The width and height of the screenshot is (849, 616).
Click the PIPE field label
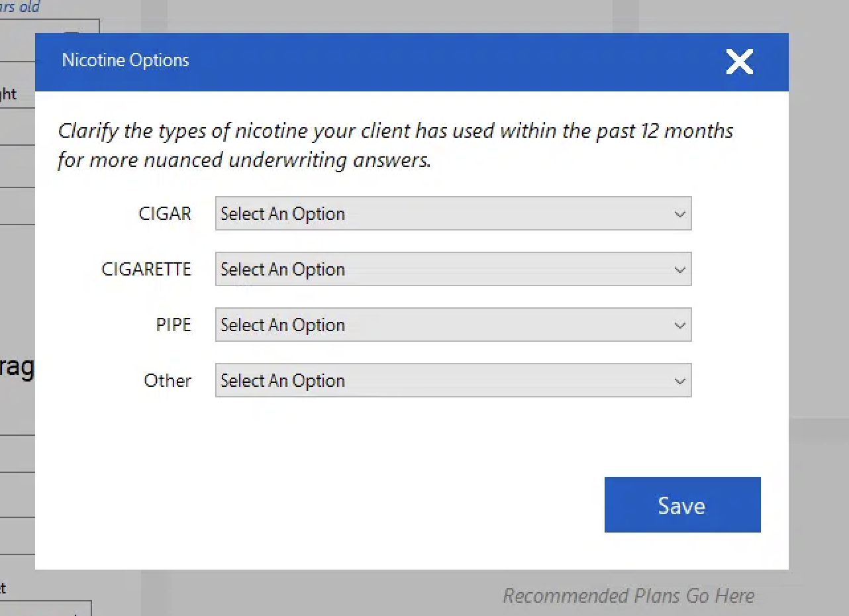[173, 325]
